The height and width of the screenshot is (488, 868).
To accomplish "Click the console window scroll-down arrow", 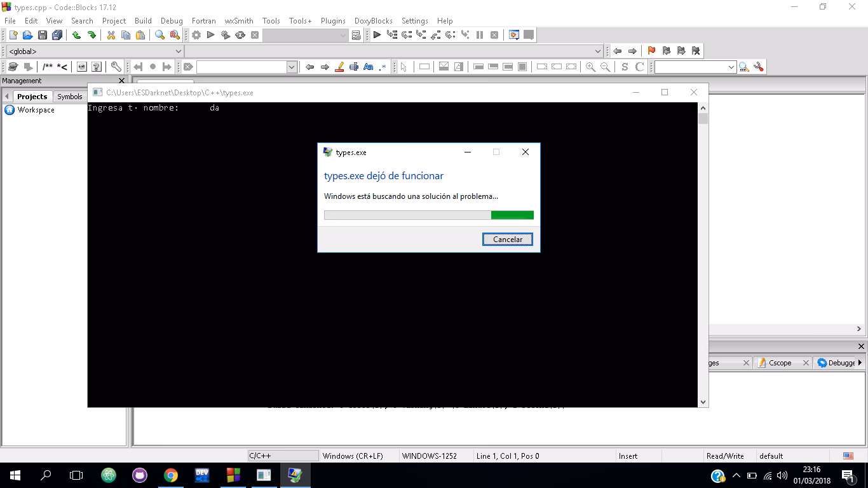I will [x=703, y=402].
